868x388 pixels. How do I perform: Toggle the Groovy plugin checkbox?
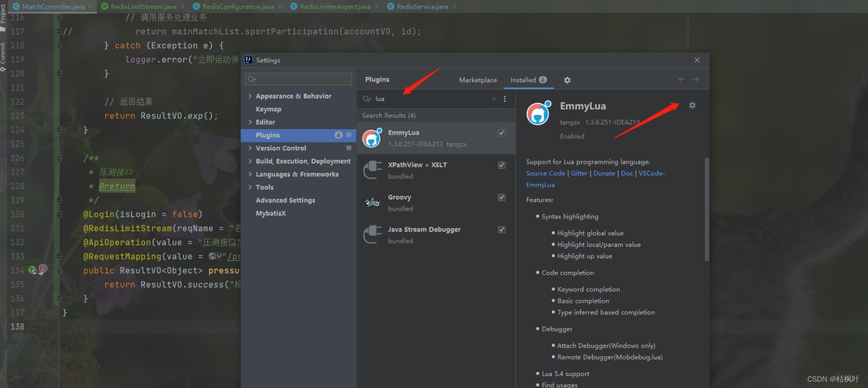point(502,198)
